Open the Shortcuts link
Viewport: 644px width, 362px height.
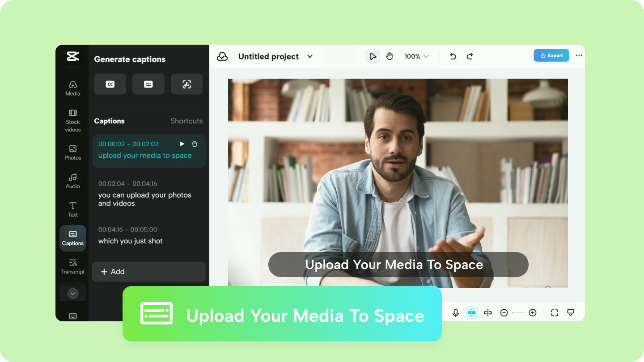(186, 121)
